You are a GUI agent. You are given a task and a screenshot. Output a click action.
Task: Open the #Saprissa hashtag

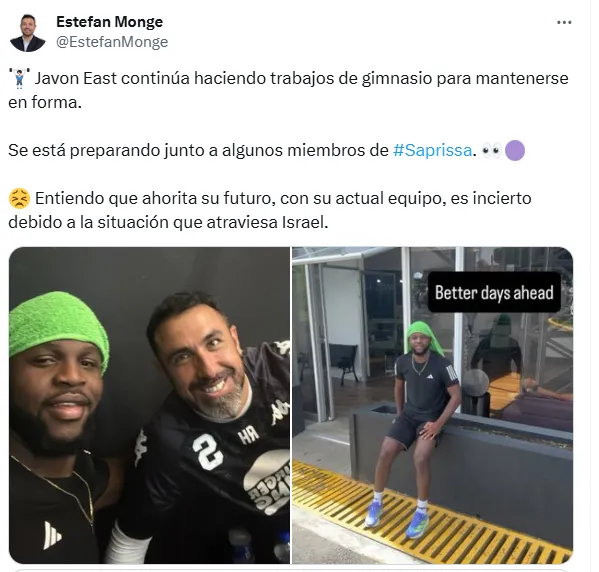point(432,150)
